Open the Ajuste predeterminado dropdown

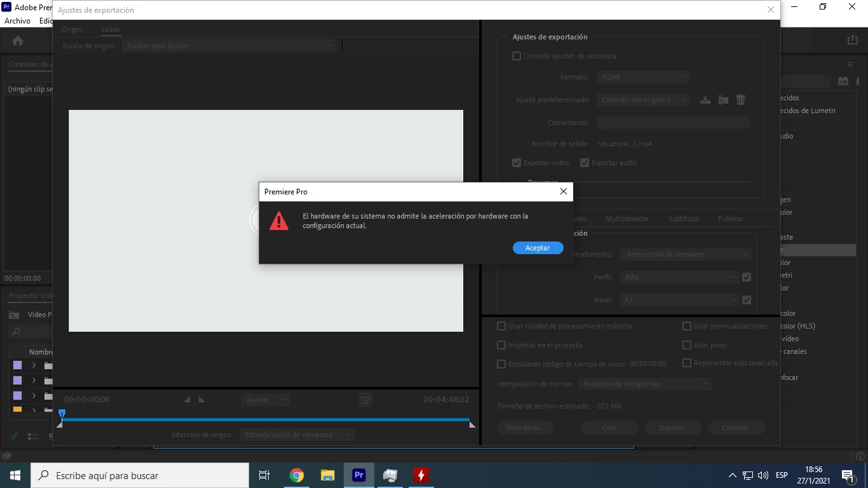coord(643,100)
